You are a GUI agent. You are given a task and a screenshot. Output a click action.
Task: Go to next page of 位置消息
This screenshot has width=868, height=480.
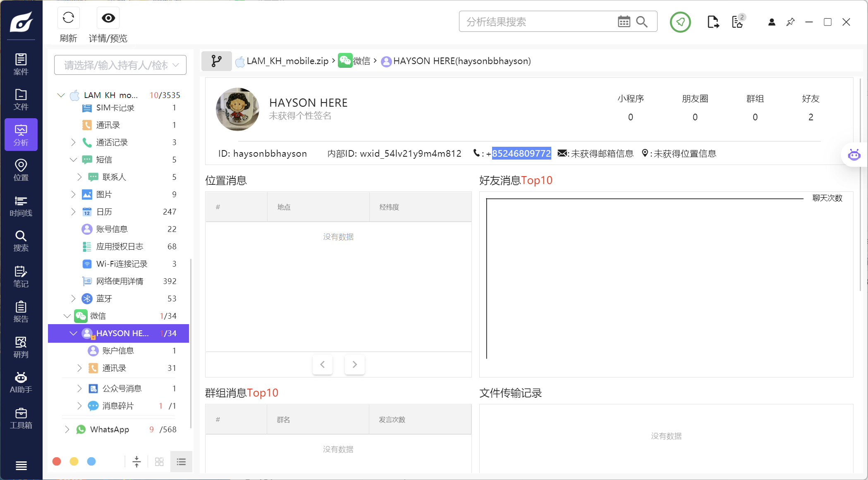coord(354,364)
